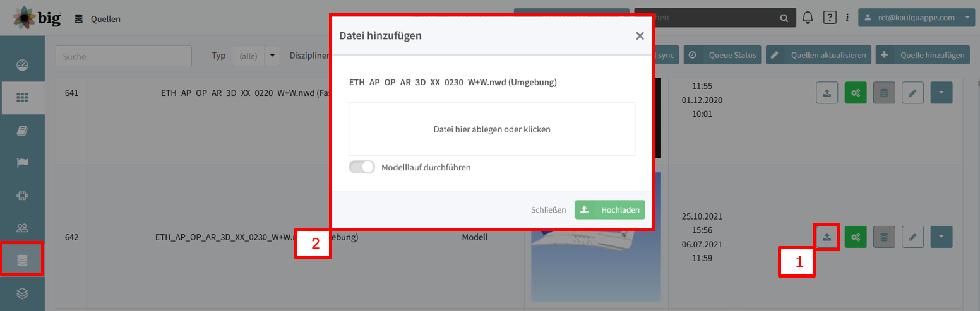Click row number 641 cell
The image size is (980, 311).
click(x=71, y=94)
